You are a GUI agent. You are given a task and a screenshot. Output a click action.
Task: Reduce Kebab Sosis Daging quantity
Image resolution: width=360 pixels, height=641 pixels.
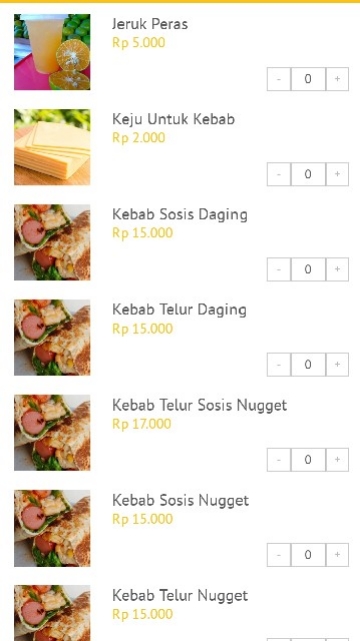pos(279,269)
